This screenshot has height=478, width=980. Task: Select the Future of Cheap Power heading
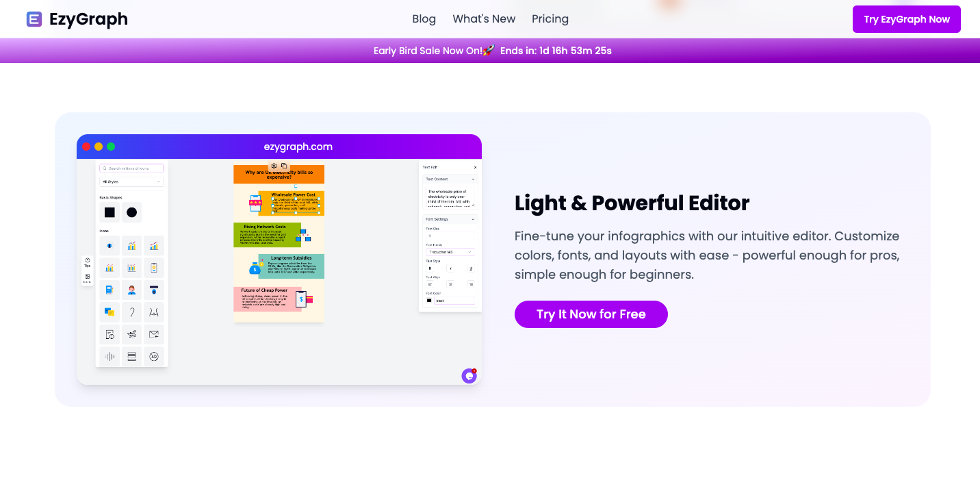[264, 290]
